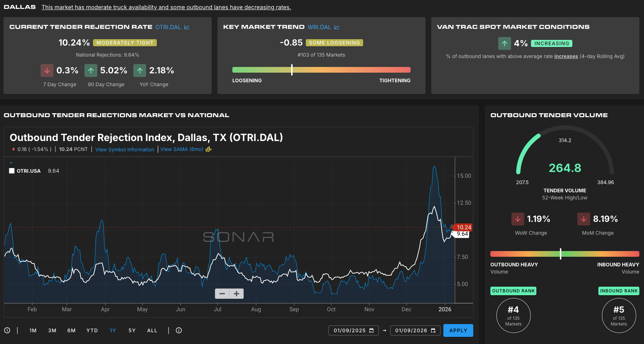Toggle the OTRI.USA series legend box
Image resolution: width=644 pixels, height=344 pixels.
12,171
